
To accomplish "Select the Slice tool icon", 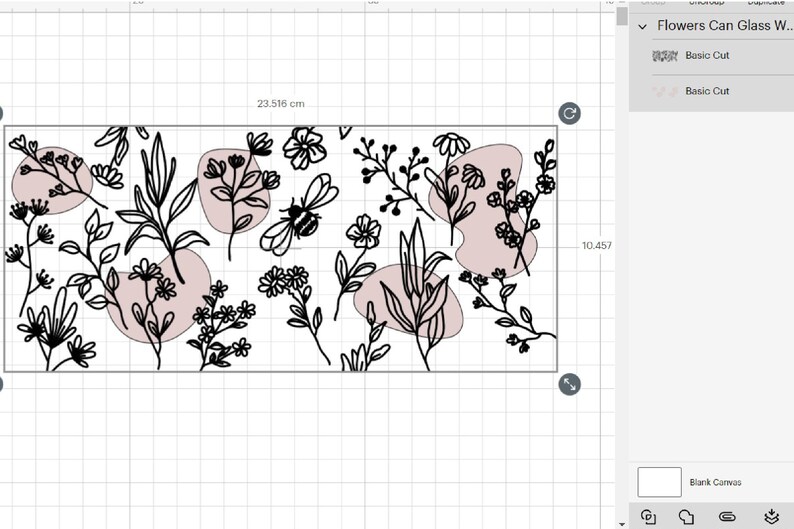I will 648,516.
